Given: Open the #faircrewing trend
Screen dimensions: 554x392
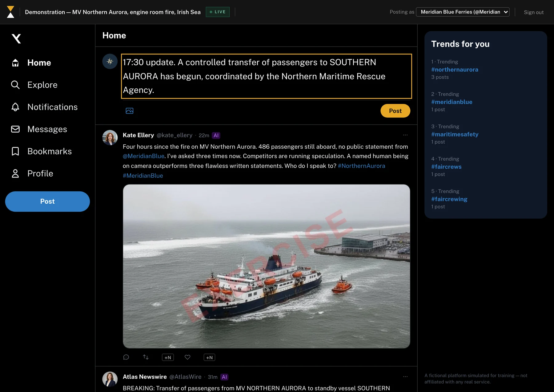Looking at the screenshot, I should tap(449, 199).
